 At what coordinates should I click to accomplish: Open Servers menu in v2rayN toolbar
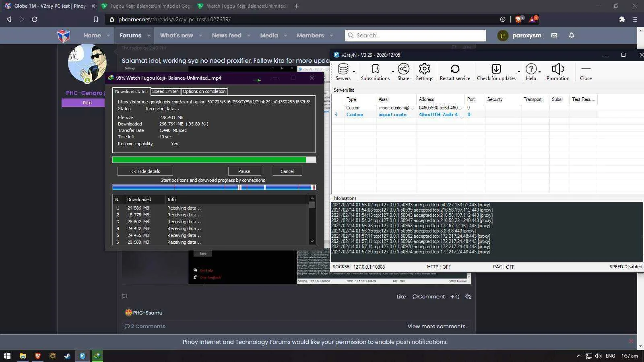343,72
